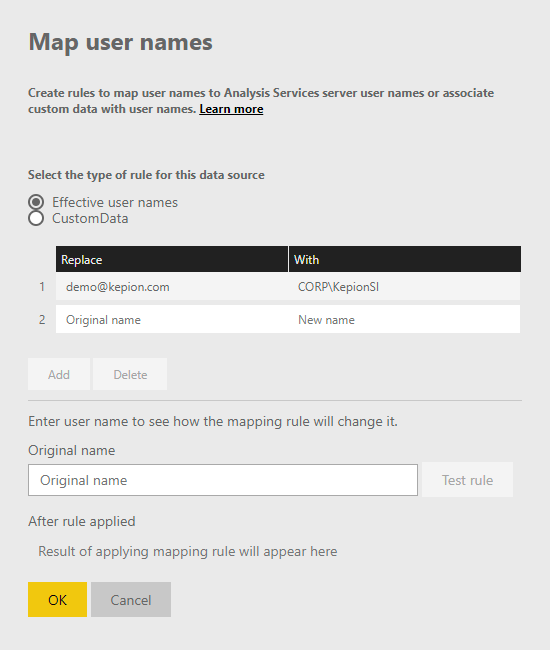Select rule row number 1
The image size is (550, 650).
point(42,286)
